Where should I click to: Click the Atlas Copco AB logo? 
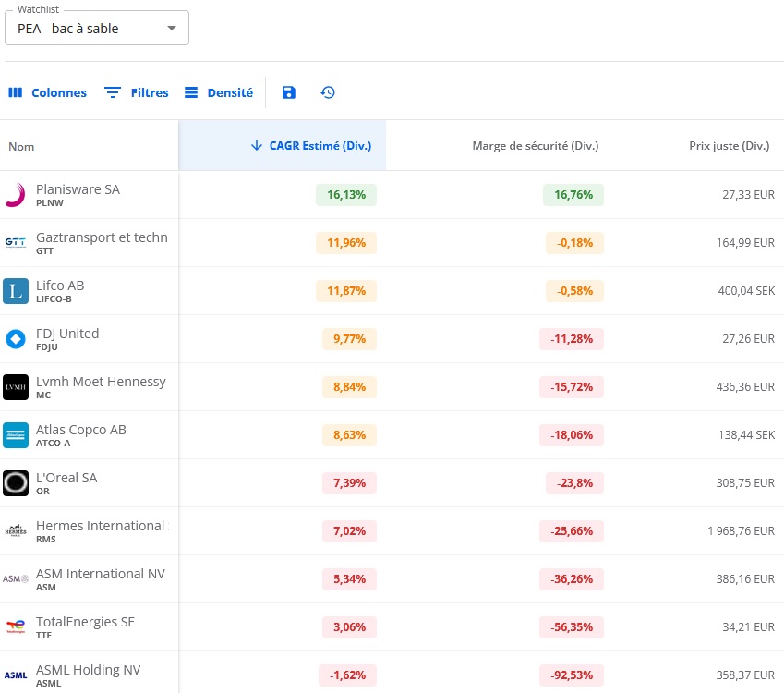[16, 435]
